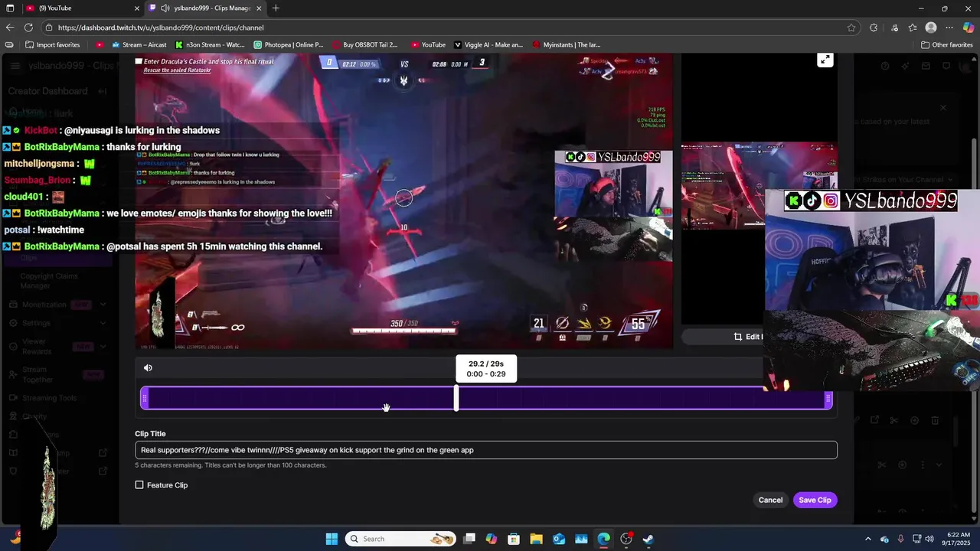The image size is (980, 551).
Task: Open Outlook from the taskbar
Action: (x=559, y=539)
